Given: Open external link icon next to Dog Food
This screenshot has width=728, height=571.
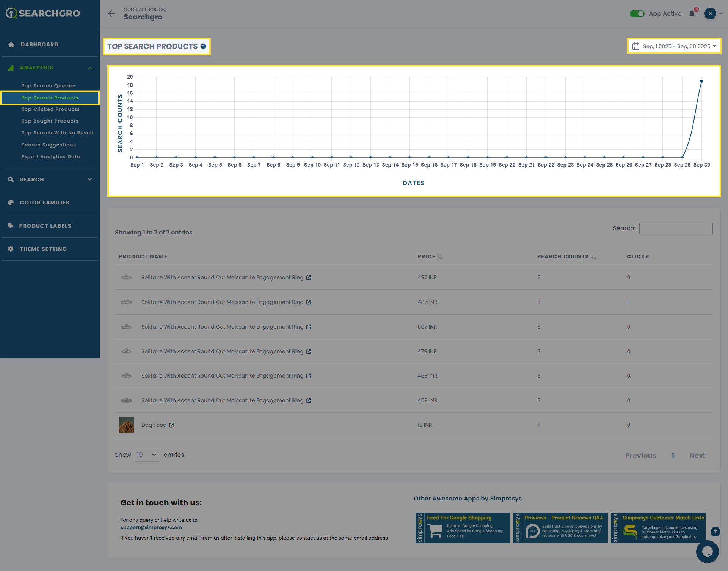Looking at the screenshot, I should 172,425.
